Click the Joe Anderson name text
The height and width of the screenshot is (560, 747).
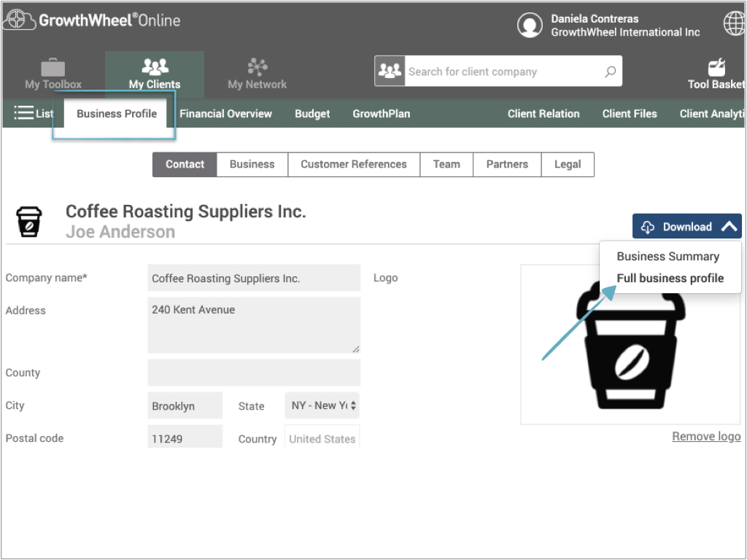click(120, 231)
